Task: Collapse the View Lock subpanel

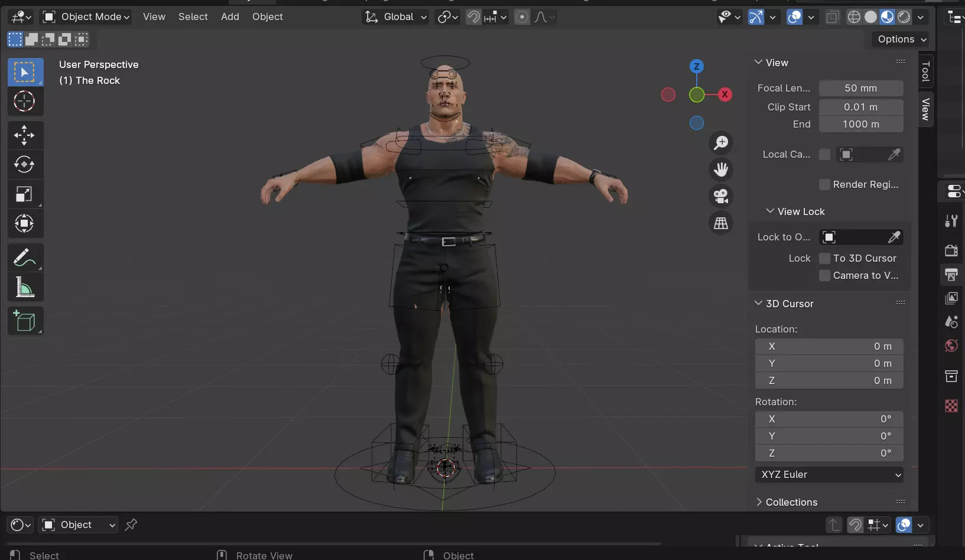Action: (x=770, y=211)
